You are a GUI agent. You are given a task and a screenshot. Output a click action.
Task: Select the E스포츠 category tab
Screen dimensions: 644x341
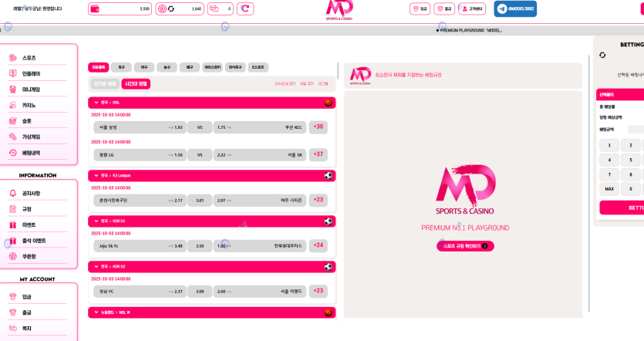258,67
